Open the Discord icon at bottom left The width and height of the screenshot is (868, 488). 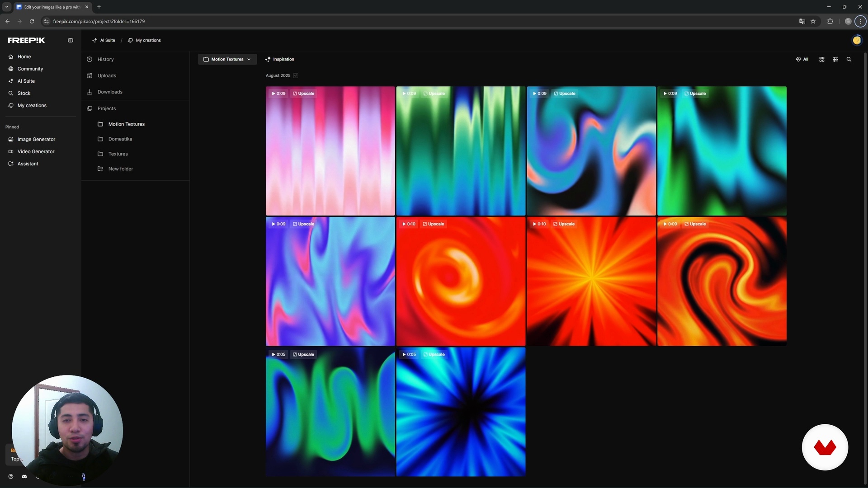(x=24, y=476)
